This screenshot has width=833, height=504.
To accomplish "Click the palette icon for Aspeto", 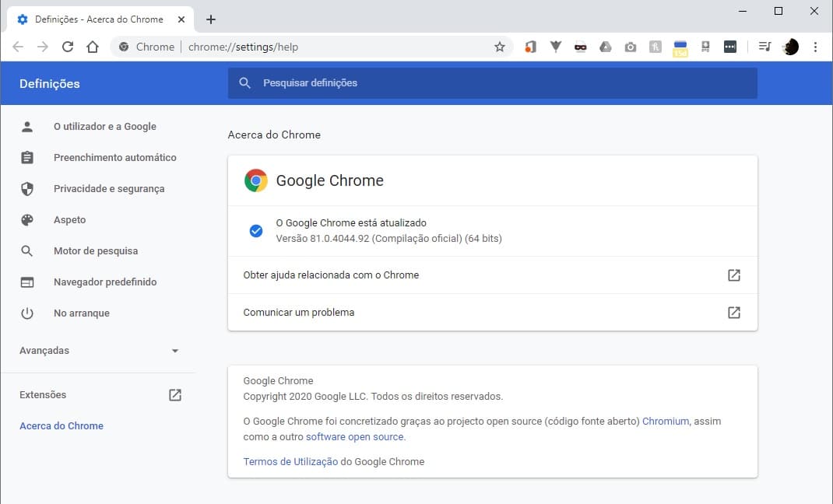I will [x=27, y=219].
